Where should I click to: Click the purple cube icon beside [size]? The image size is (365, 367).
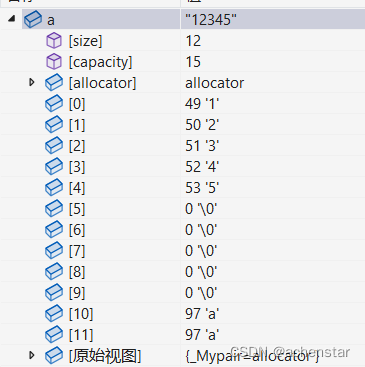(54, 41)
